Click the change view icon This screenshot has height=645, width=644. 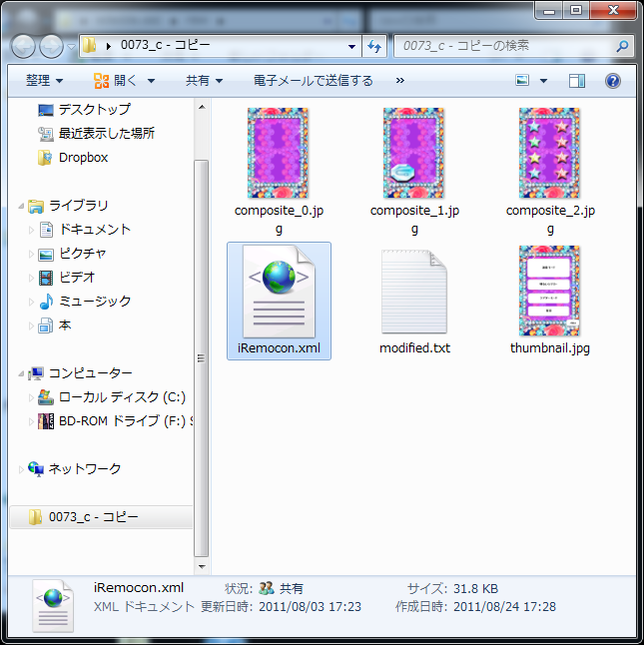522,80
